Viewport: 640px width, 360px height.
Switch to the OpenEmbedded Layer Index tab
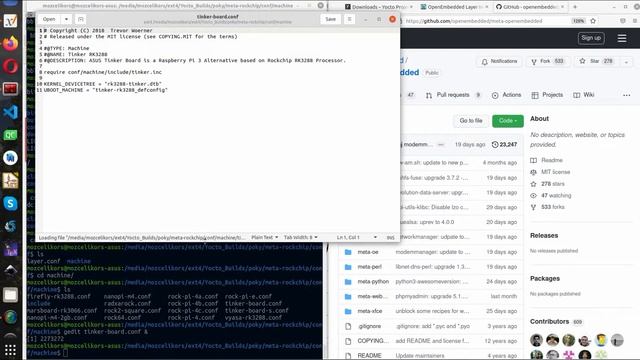tap(455, 7)
